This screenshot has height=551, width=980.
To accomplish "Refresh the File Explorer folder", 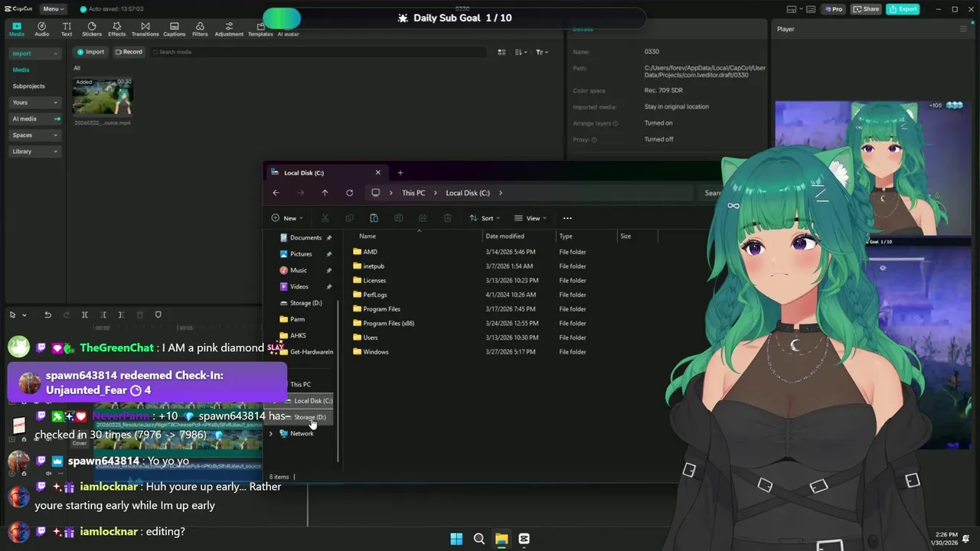I will (349, 193).
